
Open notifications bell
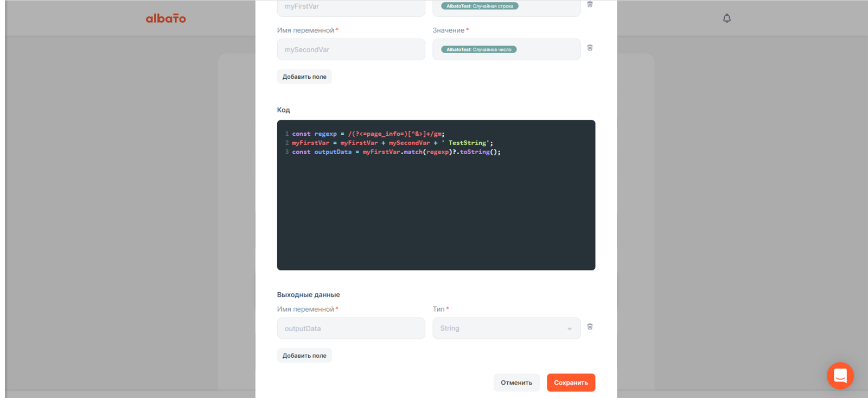click(726, 18)
